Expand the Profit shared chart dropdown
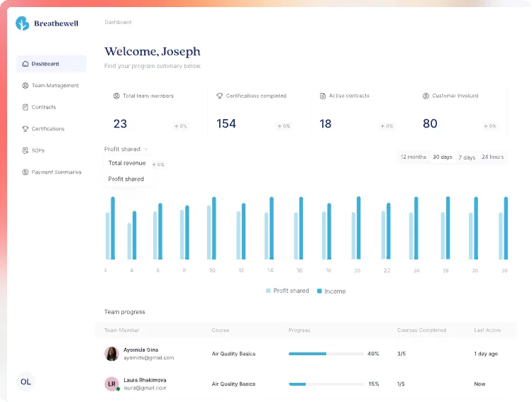This screenshot has height=402, width=532. [126, 149]
